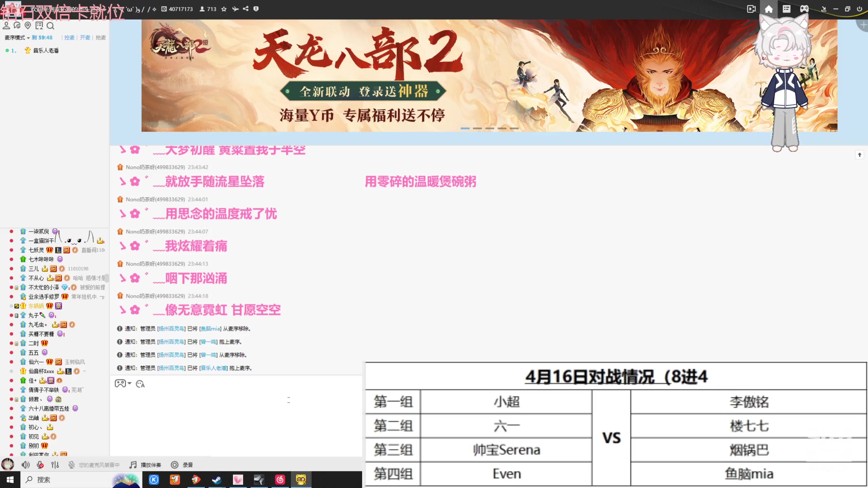Open Steam from the taskbar
The image size is (868, 488).
pos(217,480)
